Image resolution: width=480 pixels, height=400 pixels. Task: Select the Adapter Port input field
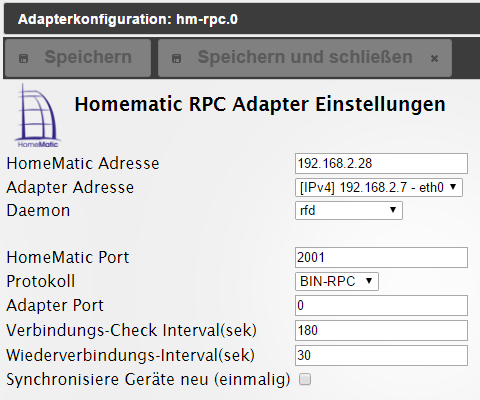coord(381,305)
